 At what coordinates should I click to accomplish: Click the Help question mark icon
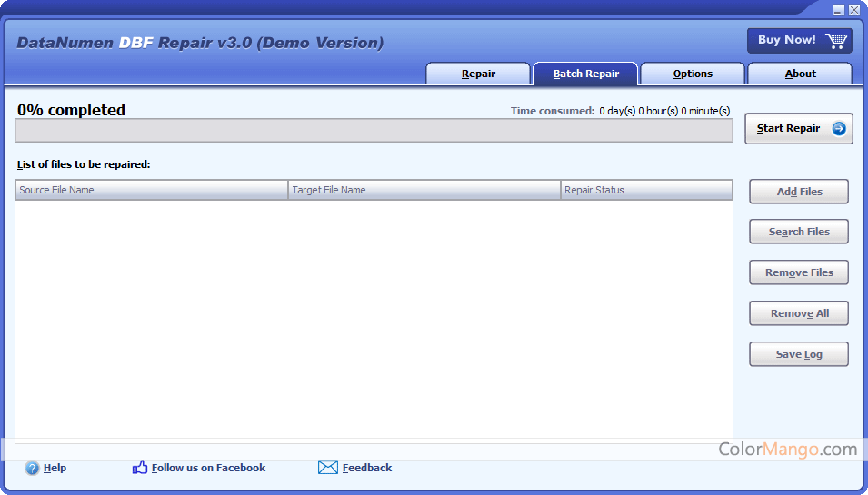[x=33, y=469]
